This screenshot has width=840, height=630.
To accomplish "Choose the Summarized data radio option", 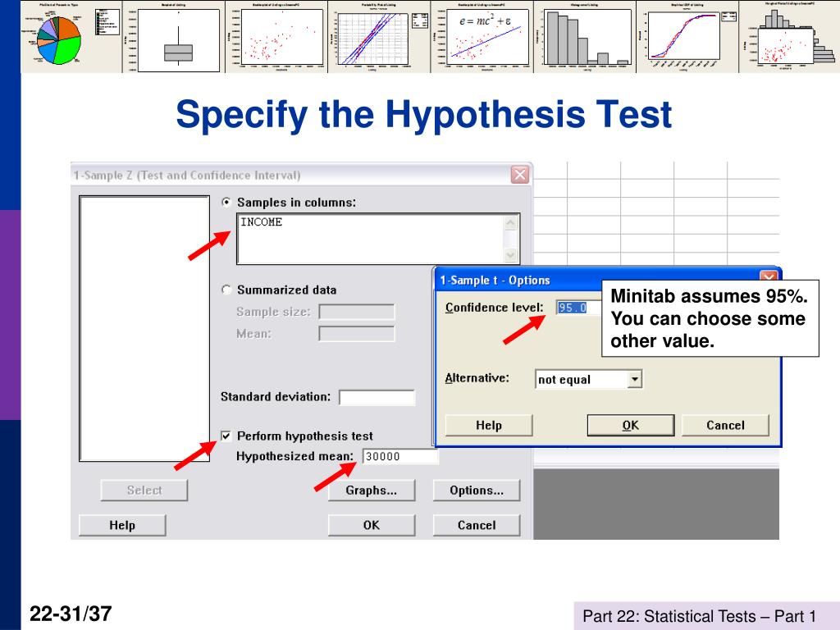I will tap(226, 290).
